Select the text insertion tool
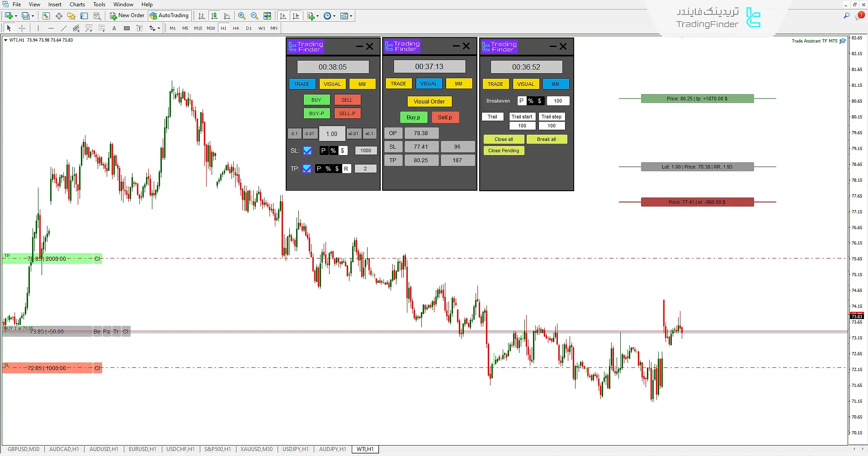The image size is (868, 456). (114, 28)
